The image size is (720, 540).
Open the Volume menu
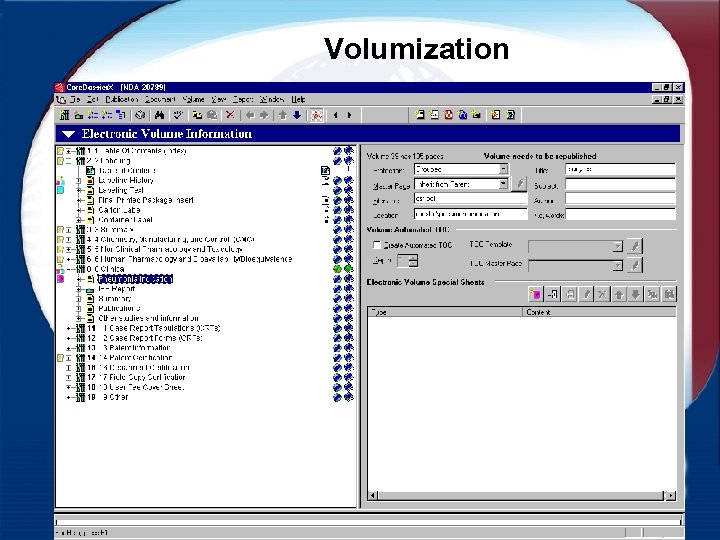pos(193,99)
